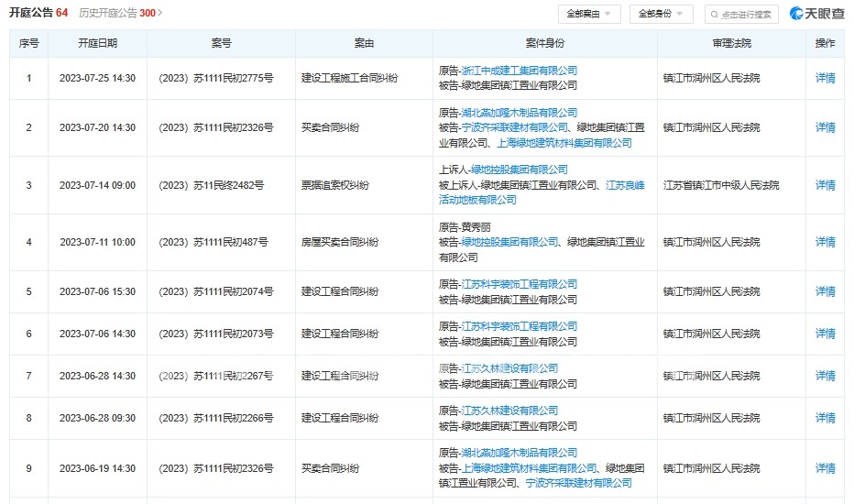854x504 pixels.
Task: Expand 历史开庭公告 300 arrow
Action: pos(160,13)
